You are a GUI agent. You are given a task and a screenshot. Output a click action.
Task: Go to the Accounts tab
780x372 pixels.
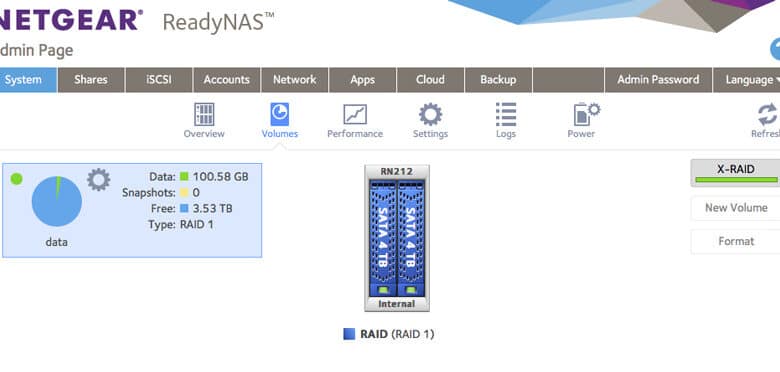tap(227, 80)
